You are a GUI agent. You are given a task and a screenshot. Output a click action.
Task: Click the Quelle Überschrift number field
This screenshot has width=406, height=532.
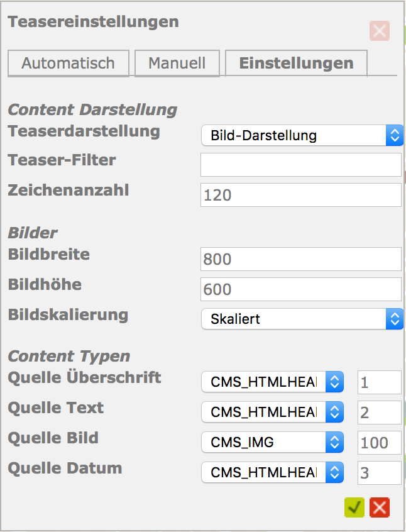point(379,382)
